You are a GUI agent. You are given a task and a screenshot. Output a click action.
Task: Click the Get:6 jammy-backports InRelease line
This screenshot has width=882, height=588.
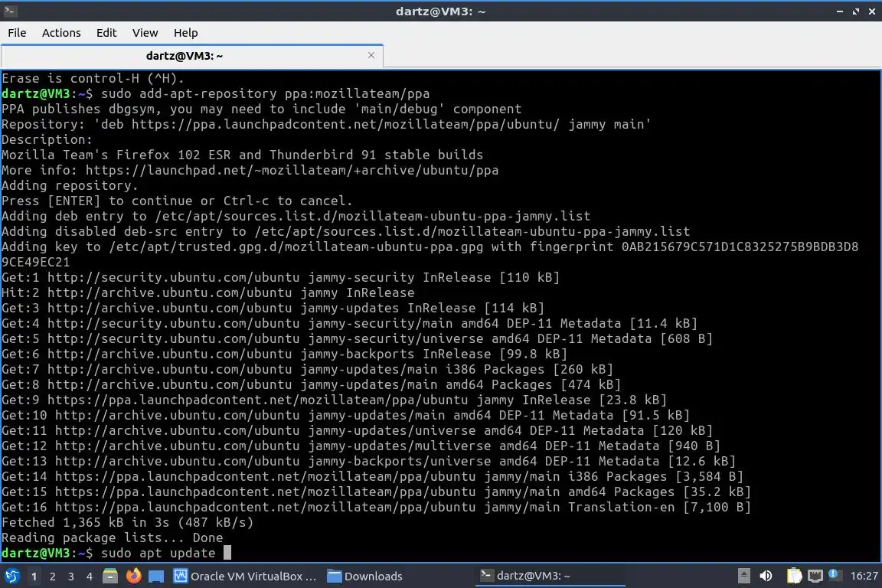(285, 354)
